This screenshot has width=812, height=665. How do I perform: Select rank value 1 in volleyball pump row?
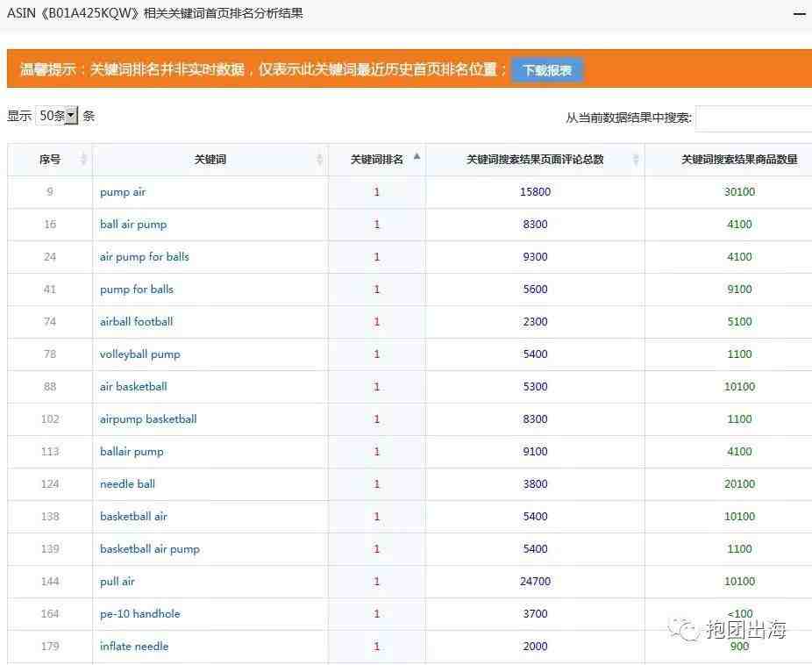[376, 354]
